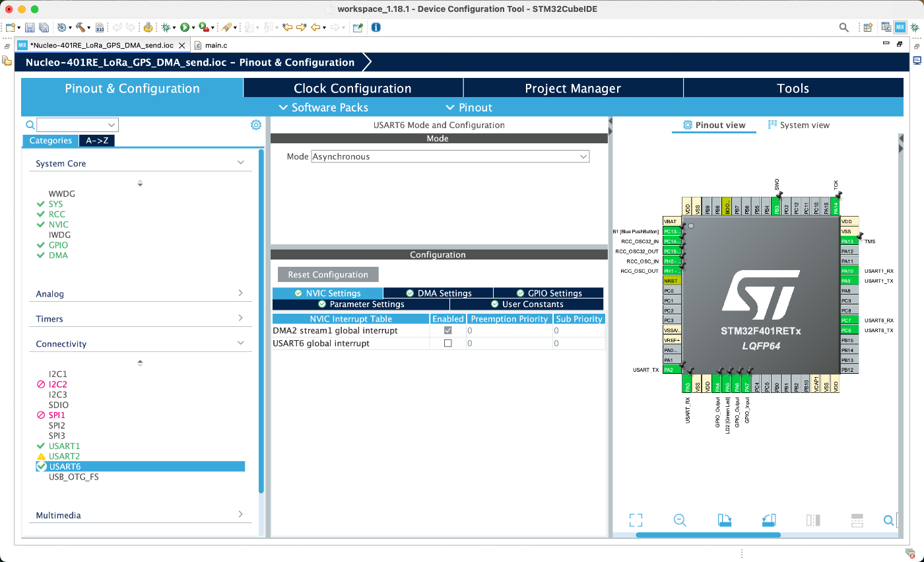Open the Device Configuration MX perspective icon
The width and height of the screenshot is (924, 562).
pos(900,28)
